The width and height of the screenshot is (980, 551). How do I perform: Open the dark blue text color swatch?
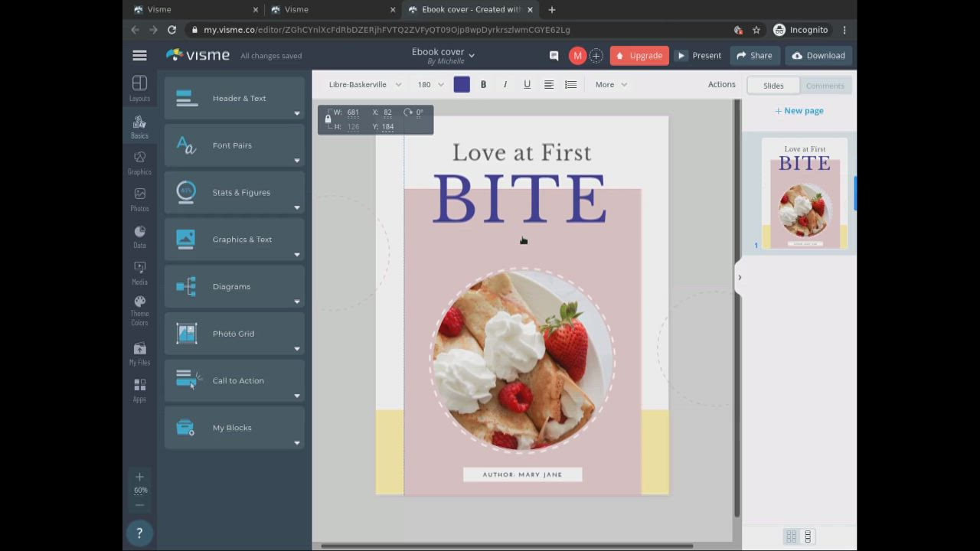pyautogui.click(x=462, y=85)
